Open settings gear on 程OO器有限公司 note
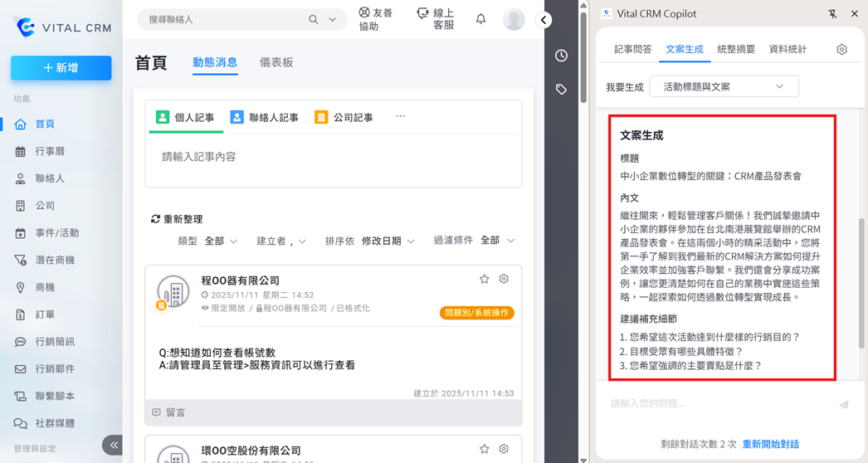The height and width of the screenshot is (463, 868). tap(504, 280)
